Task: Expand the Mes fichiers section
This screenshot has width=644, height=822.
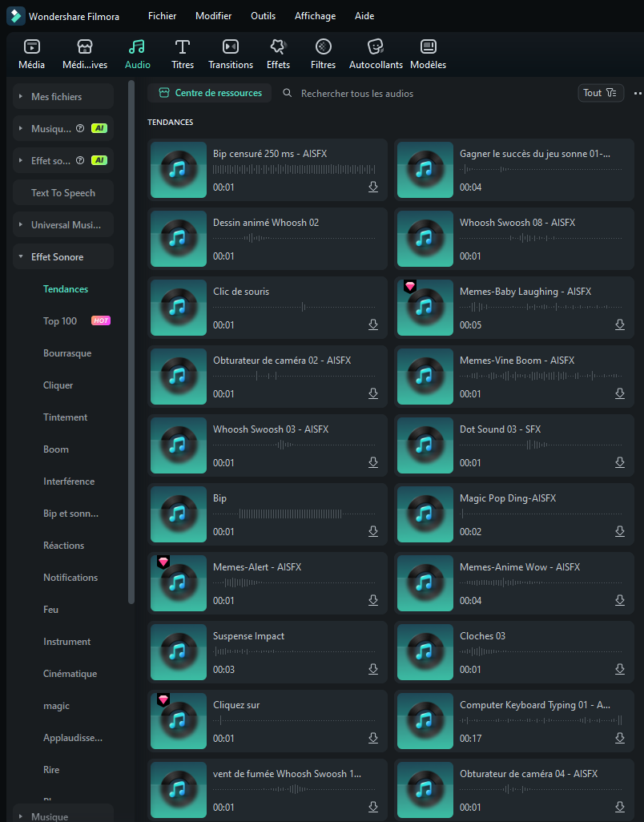Action: [x=21, y=96]
